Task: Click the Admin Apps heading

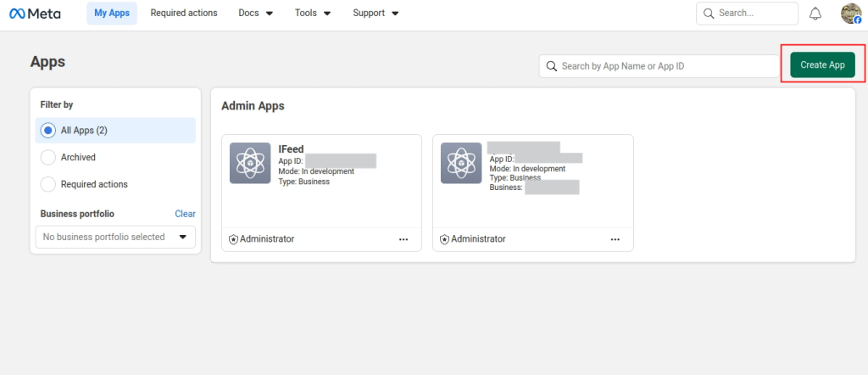Action: [x=253, y=106]
